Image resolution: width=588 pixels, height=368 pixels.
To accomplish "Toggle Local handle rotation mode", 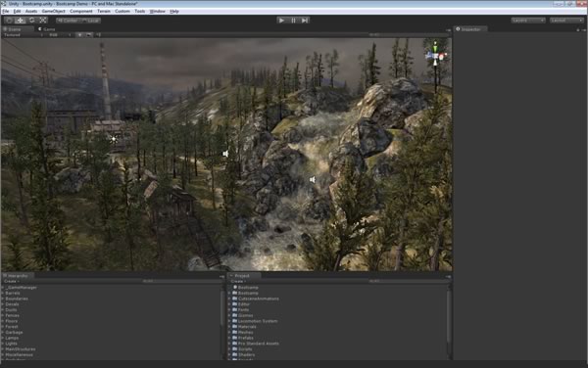I will [90, 21].
